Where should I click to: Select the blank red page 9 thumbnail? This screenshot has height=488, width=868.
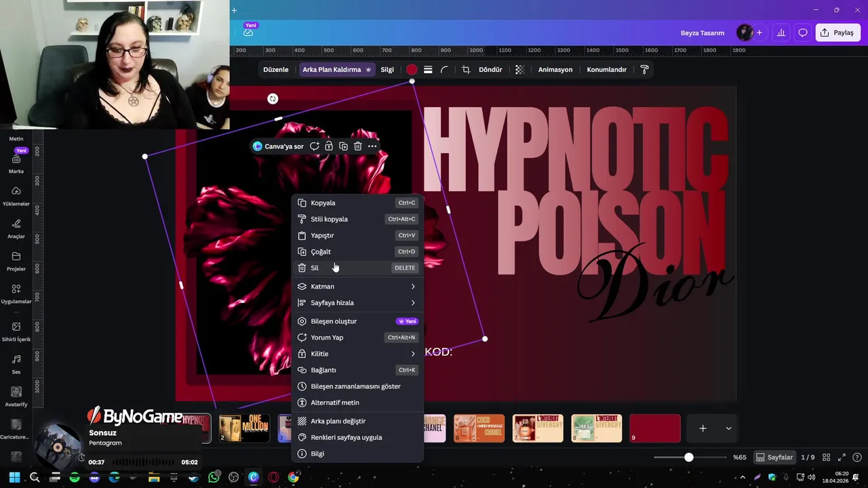click(655, 428)
